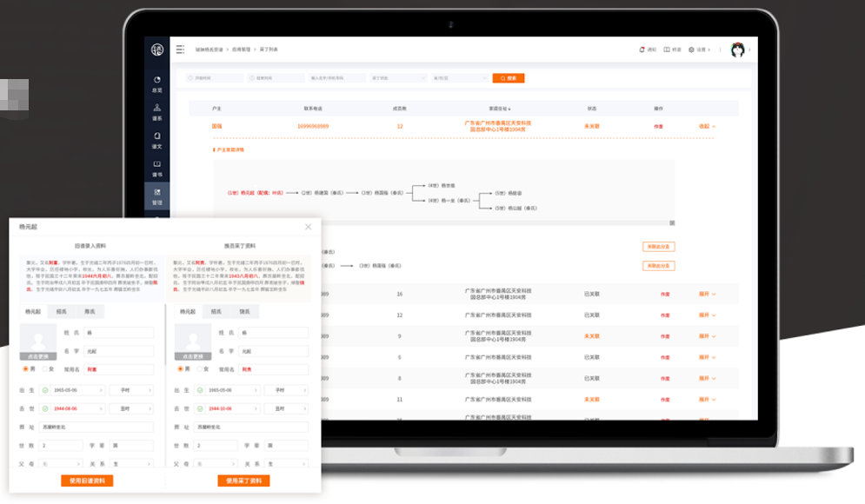This screenshot has width=865, height=504.
Task: Open the 采丁状态 status dropdown filter
Action: pos(398,78)
